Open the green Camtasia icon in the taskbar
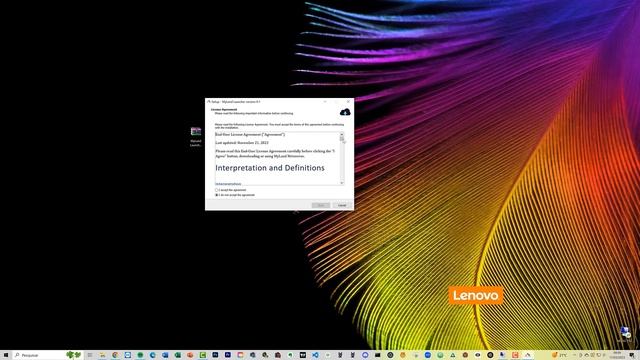 pyautogui.click(x=203, y=355)
